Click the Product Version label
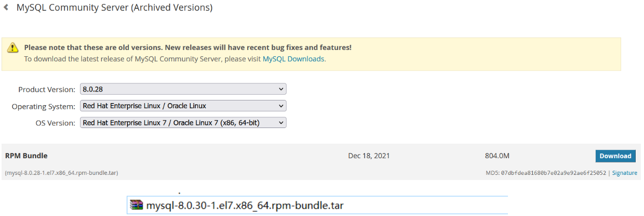This screenshot has height=216, width=644. pos(47,90)
